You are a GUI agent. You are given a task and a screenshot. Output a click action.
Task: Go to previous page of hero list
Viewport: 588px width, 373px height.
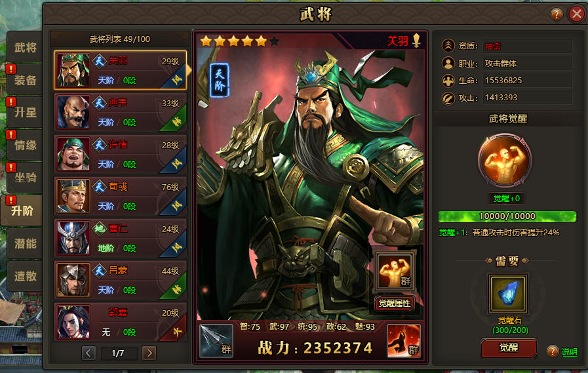88,353
